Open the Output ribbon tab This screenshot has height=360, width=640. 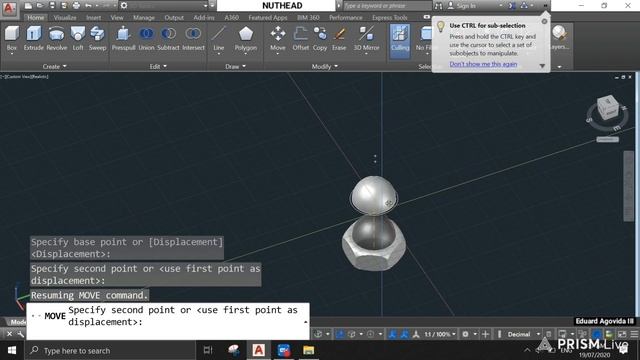tap(174, 18)
